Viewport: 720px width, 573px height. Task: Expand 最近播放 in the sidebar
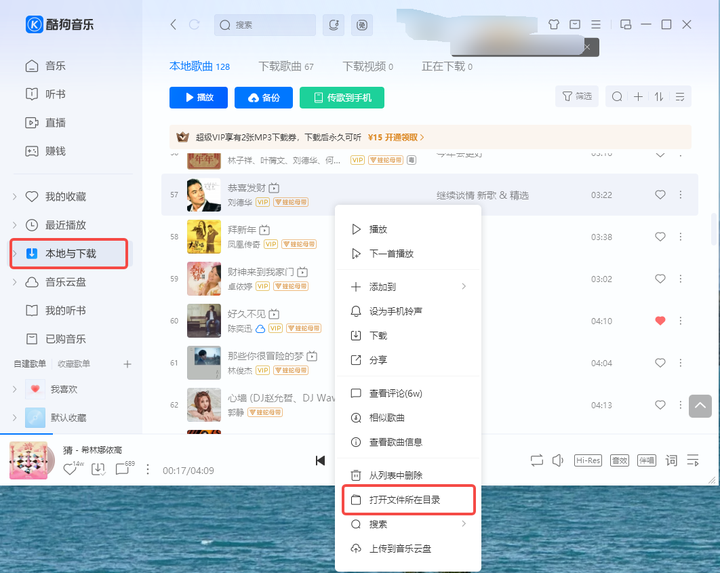point(15,225)
